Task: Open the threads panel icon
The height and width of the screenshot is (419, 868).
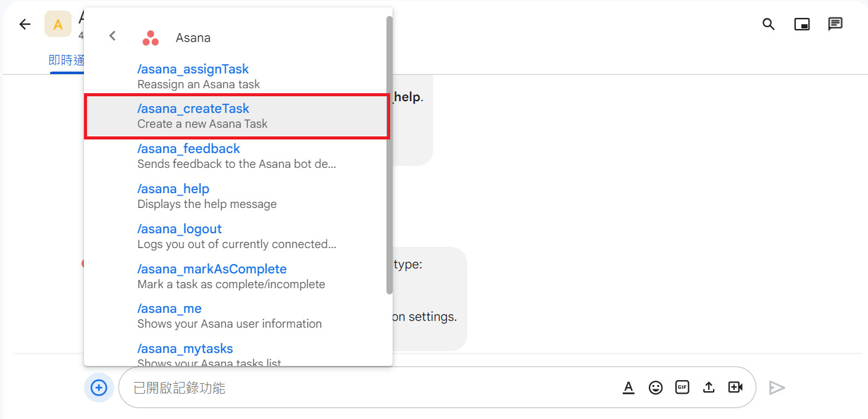Action: pyautogui.click(x=835, y=24)
